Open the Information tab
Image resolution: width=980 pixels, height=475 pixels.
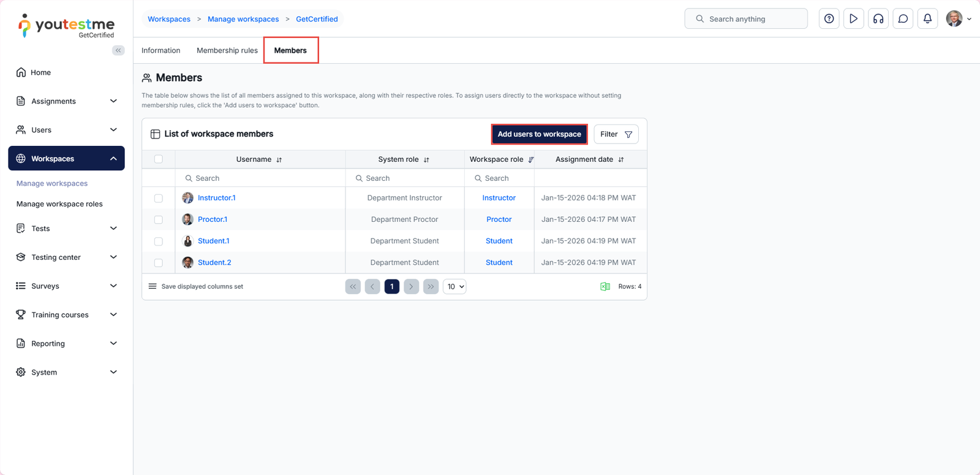point(160,50)
